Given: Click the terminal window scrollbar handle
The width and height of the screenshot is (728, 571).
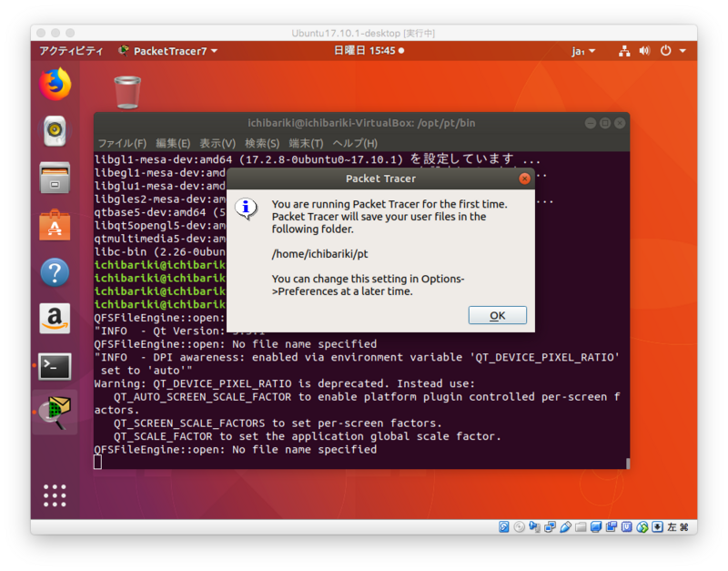Looking at the screenshot, I should [628, 464].
